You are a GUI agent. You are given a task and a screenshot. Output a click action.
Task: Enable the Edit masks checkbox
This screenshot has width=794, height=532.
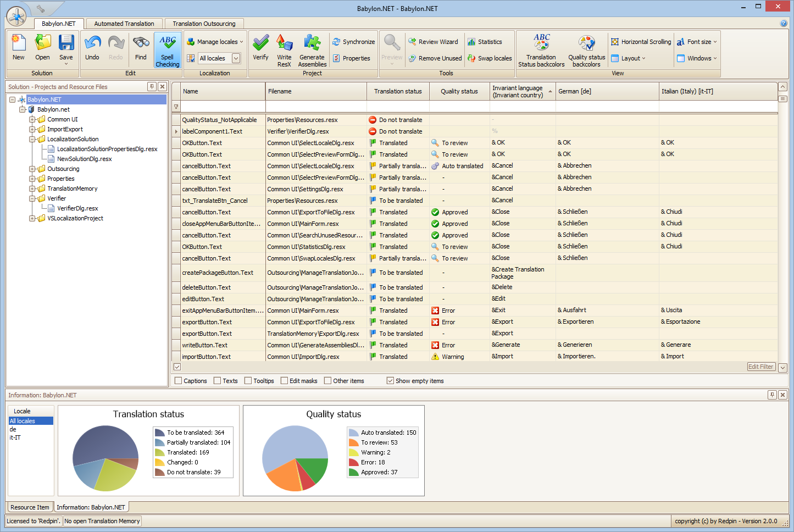(x=284, y=380)
